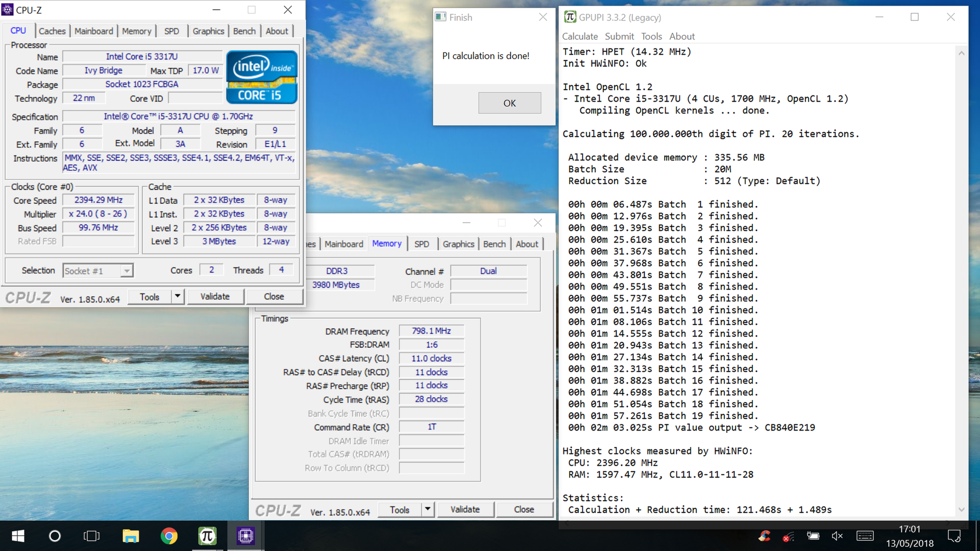Open Cortana search circle on taskbar
Image resolution: width=980 pixels, height=551 pixels.
coord(55,536)
